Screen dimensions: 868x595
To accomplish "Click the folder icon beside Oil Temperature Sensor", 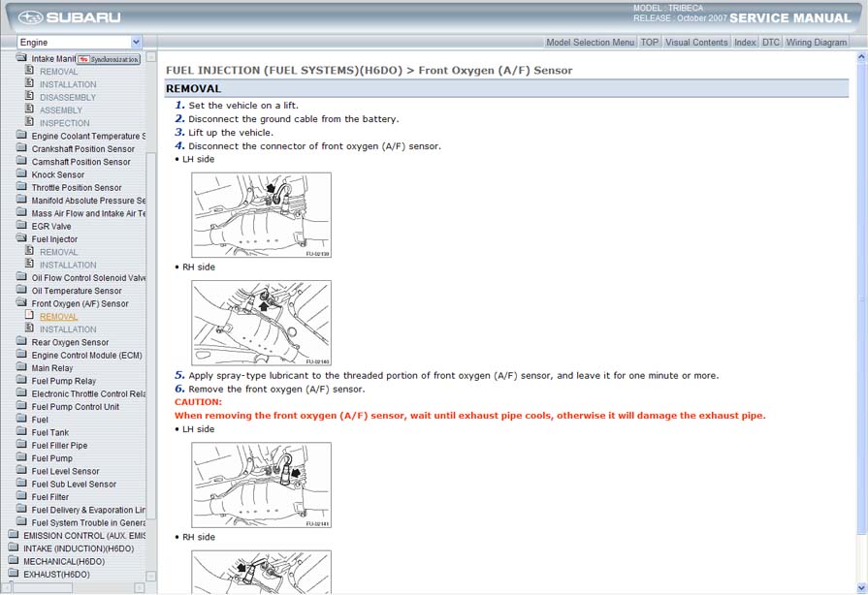I will pos(21,290).
